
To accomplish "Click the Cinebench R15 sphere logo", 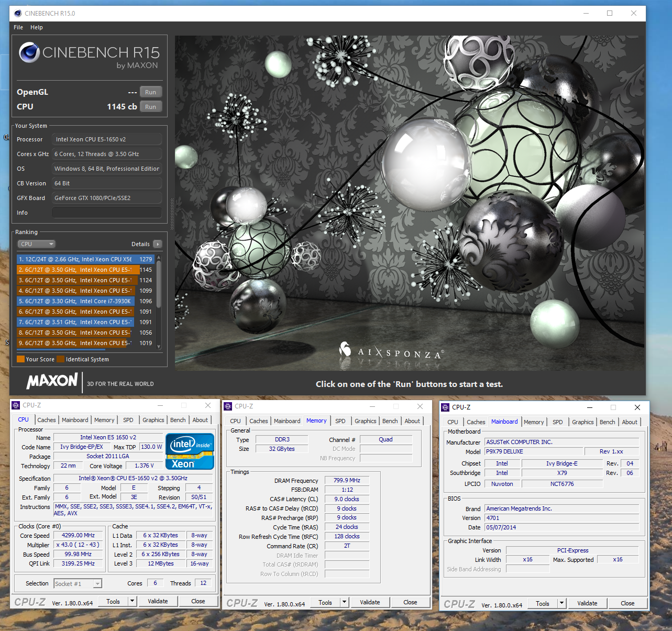I will (29, 52).
